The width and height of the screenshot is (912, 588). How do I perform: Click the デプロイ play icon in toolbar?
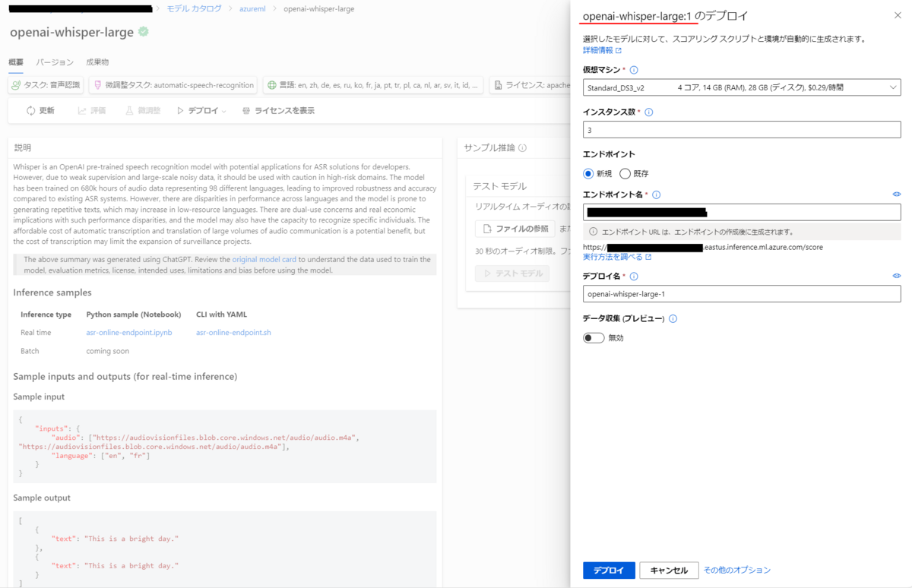(x=180, y=111)
